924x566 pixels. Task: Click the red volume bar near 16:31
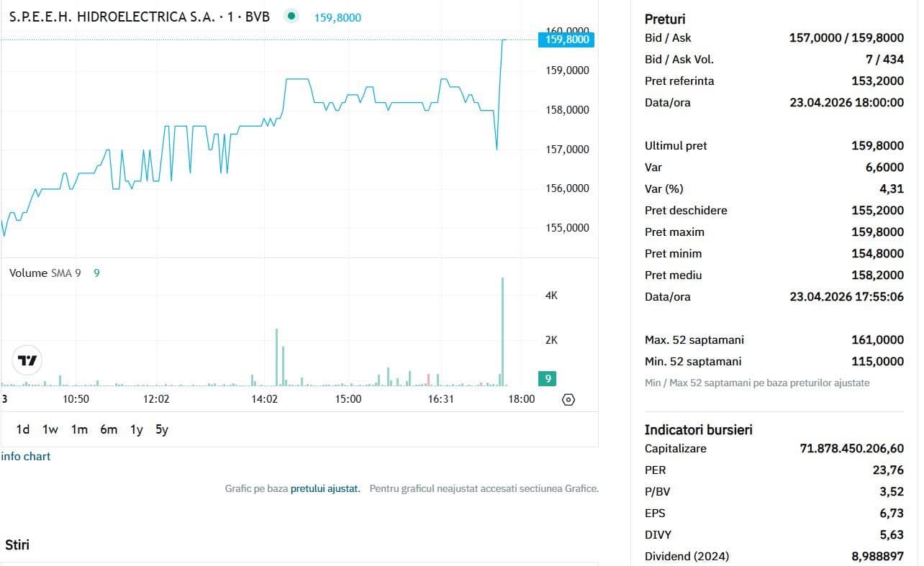coord(429,380)
